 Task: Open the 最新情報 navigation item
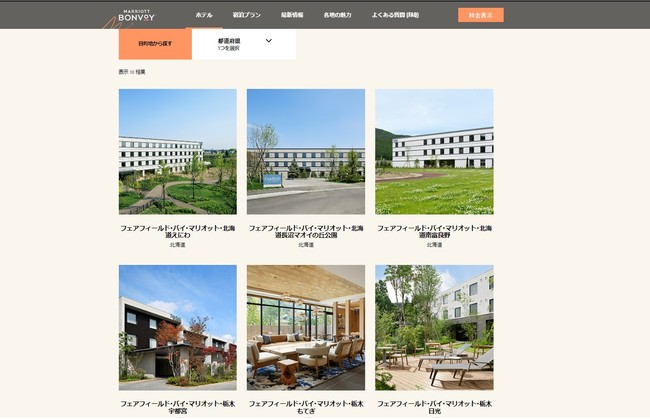pyautogui.click(x=292, y=15)
